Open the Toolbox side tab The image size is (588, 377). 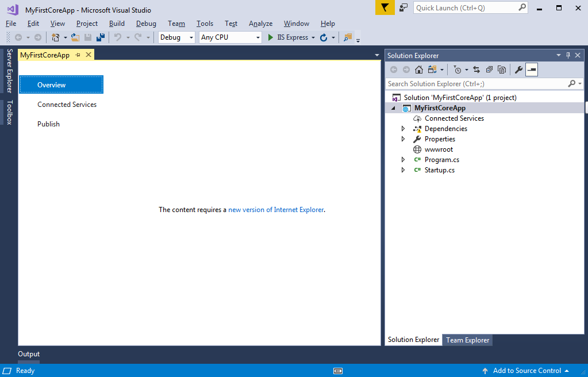(9, 112)
